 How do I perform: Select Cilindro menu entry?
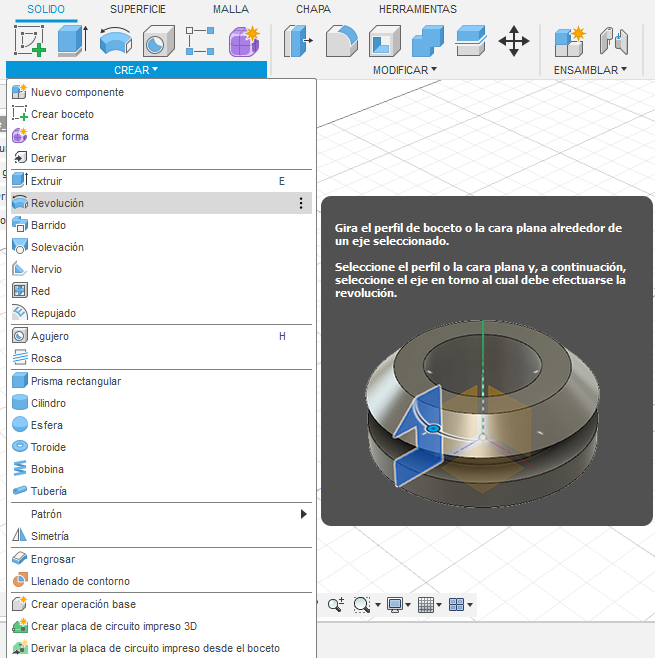tap(161, 403)
